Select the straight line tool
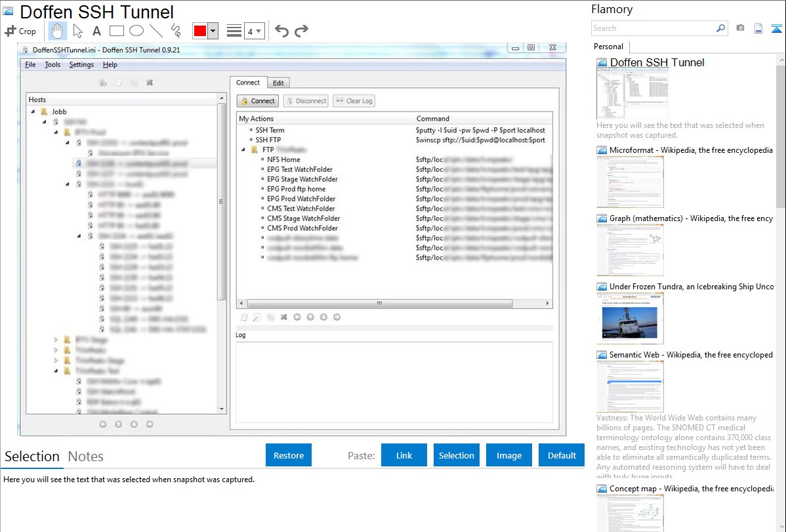Image resolution: width=786 pixels, height=532 pixels. tap(156, 31)
